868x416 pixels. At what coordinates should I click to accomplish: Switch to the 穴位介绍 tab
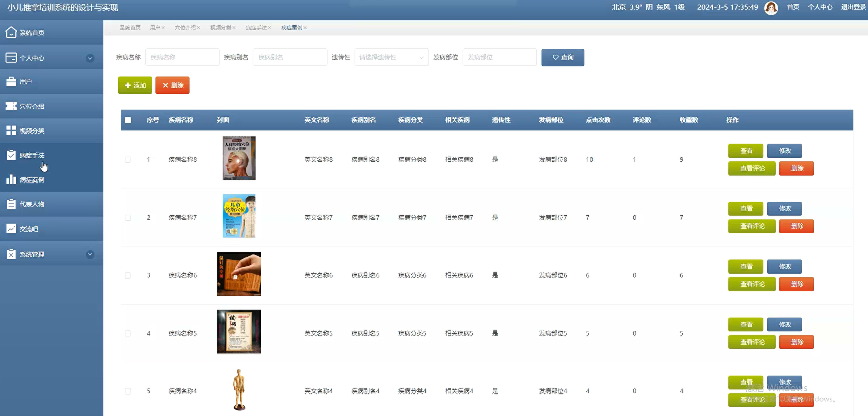[x=185, y=28]
